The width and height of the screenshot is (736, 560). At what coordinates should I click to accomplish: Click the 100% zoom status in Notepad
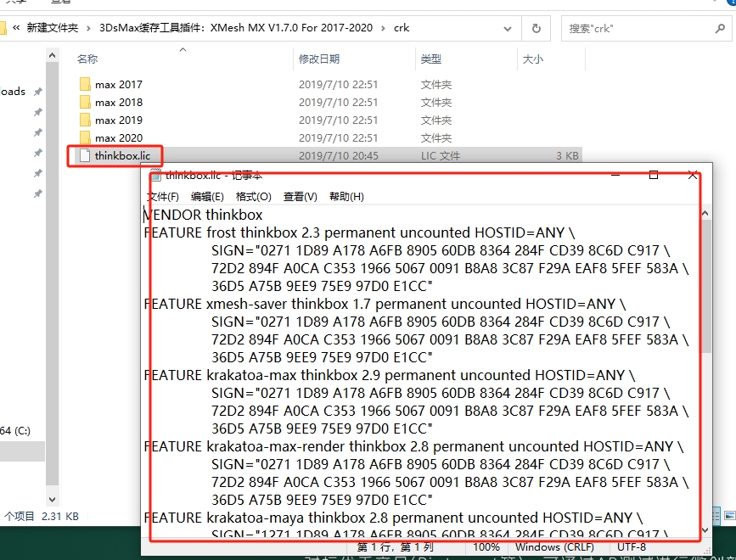point(486,547)
